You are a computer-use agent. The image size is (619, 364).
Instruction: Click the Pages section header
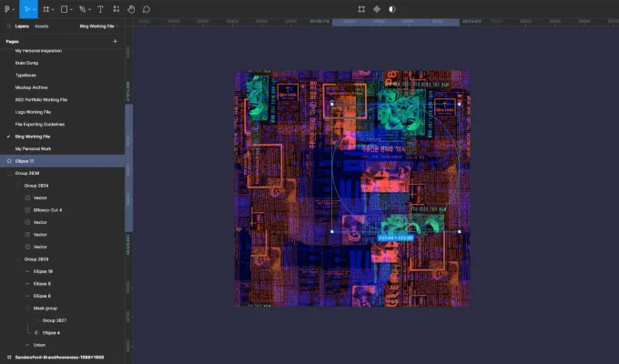pos(12,42)
